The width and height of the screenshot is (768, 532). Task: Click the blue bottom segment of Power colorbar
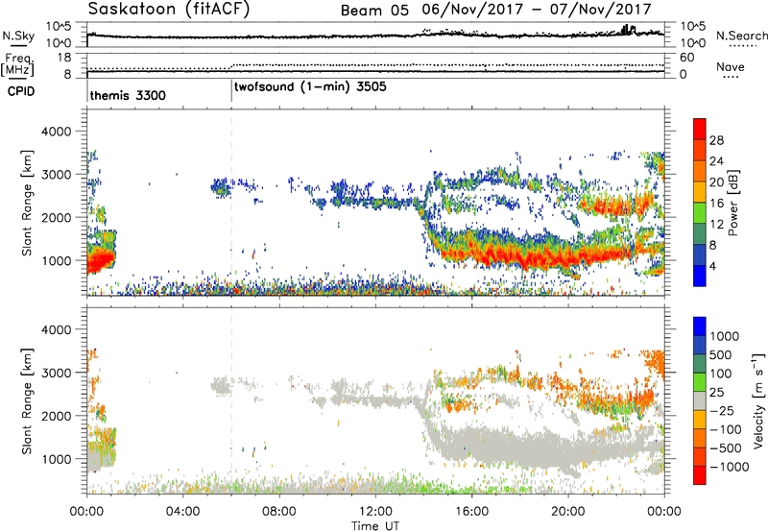(700, 277)
